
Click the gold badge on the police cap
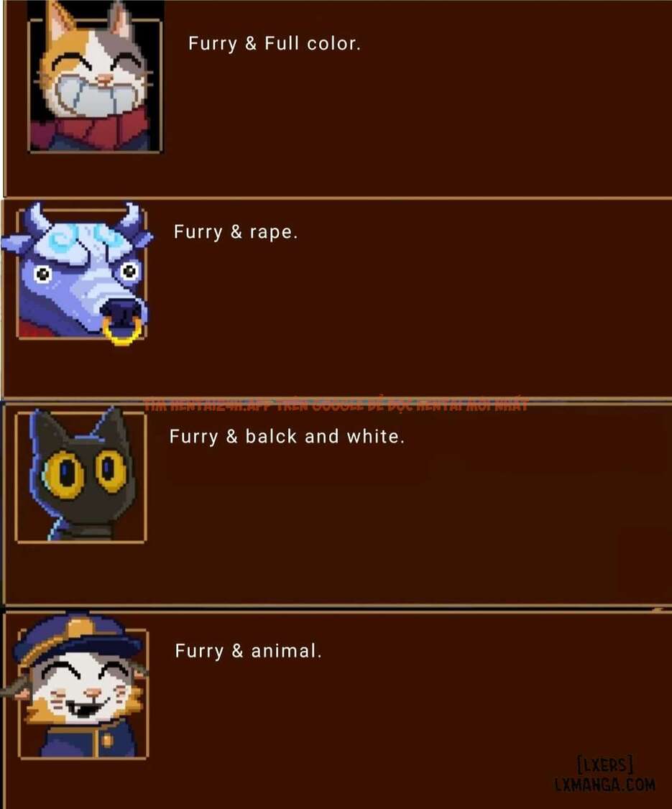[x=78, y=629]
